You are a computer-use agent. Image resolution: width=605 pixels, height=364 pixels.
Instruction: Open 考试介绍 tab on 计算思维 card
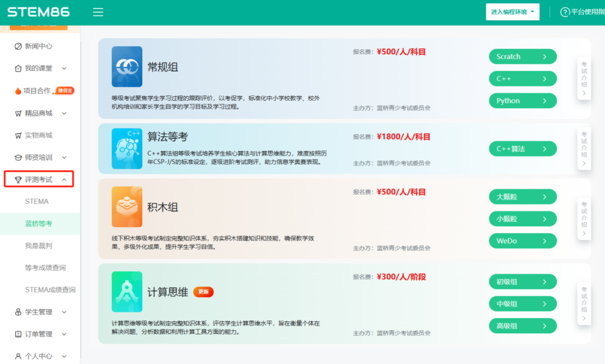pos(584,304)
